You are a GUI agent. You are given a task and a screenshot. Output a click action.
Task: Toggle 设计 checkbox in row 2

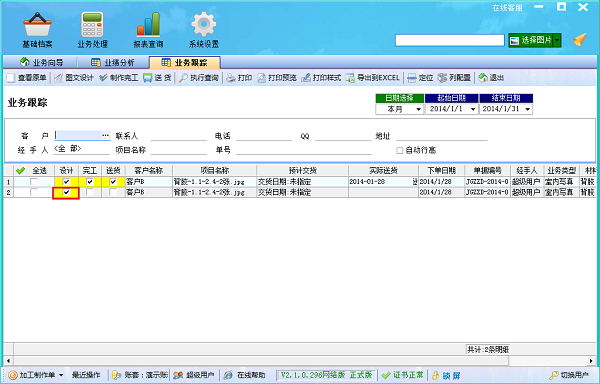click(x=66, y=192)
